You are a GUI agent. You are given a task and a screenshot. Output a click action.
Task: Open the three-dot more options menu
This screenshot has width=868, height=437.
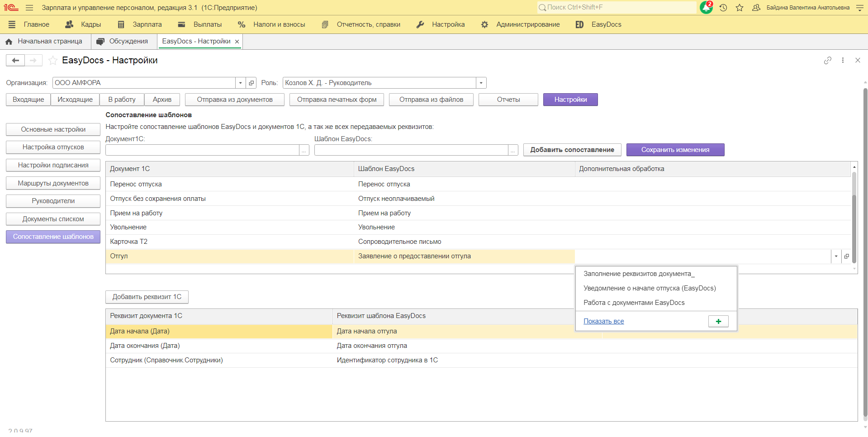[x=843, y=60]
